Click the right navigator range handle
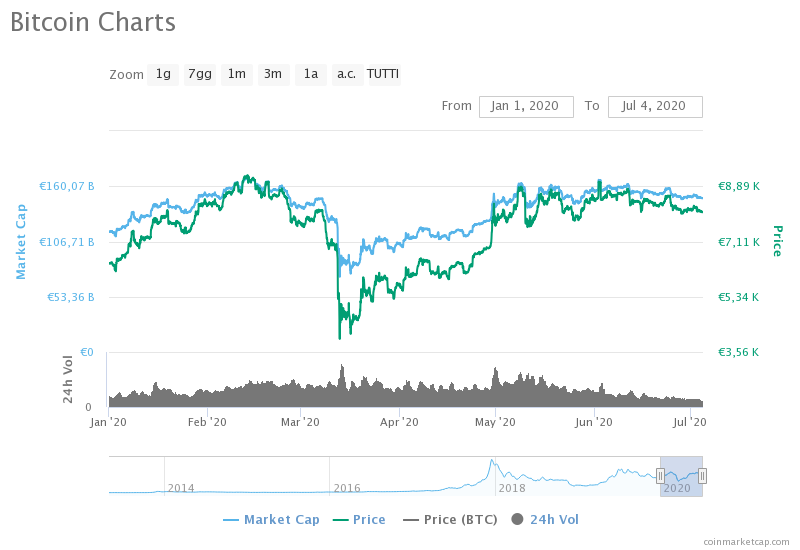The image size is (800, 550). click(703, 476)
